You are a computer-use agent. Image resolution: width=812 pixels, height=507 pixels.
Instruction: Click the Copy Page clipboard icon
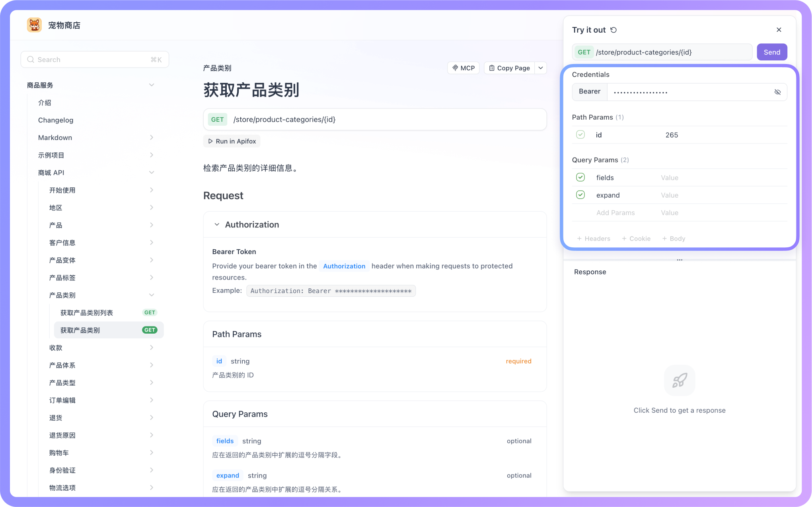click(x=492, y=68)
